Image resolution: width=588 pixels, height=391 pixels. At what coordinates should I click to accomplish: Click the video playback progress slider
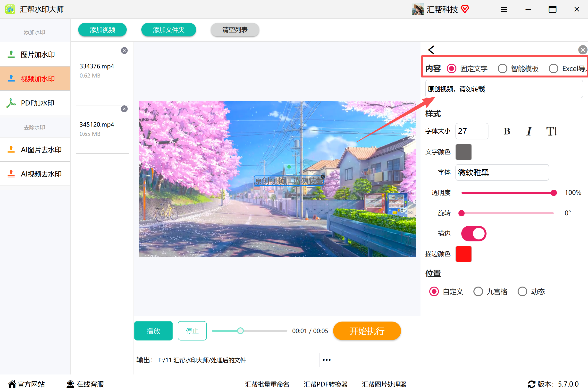(249, 331)
